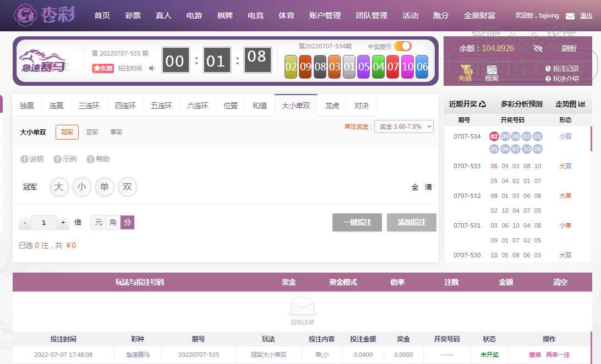Click 添加投注 add bet button
This screenshot has width=601, height=364.
tap(412, 222)
